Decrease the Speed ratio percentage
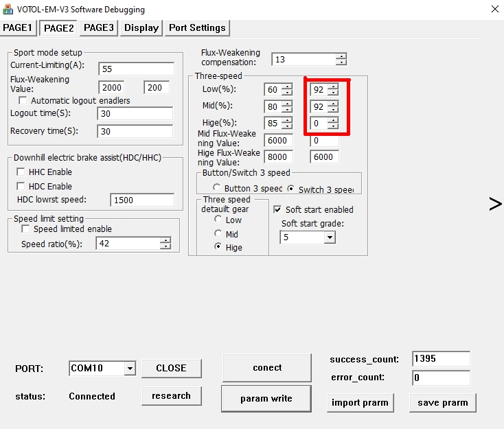Screen dimensions: 504x429 [165, 246]
